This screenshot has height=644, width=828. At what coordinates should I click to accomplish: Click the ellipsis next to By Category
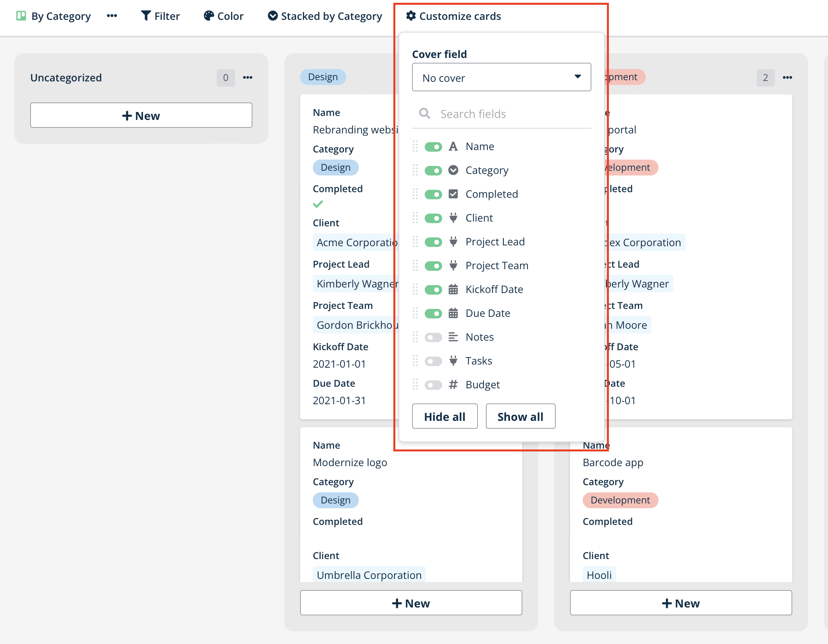click(112, 16)
